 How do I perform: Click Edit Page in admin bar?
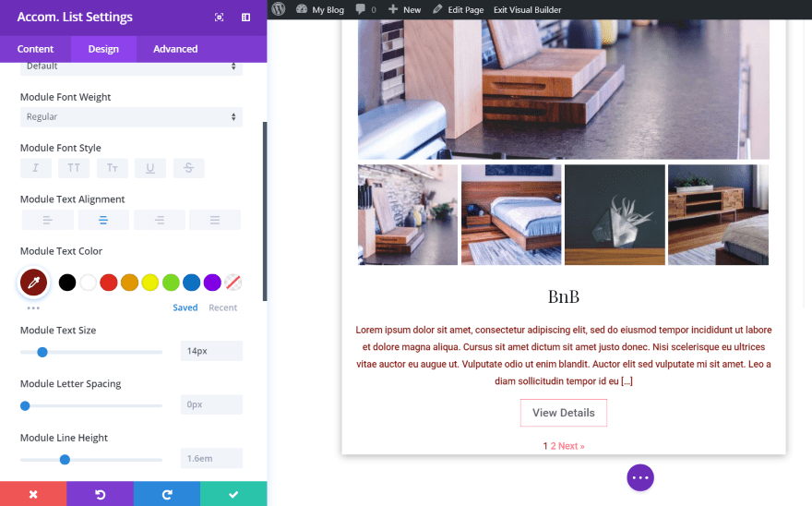tap(459, 9)
